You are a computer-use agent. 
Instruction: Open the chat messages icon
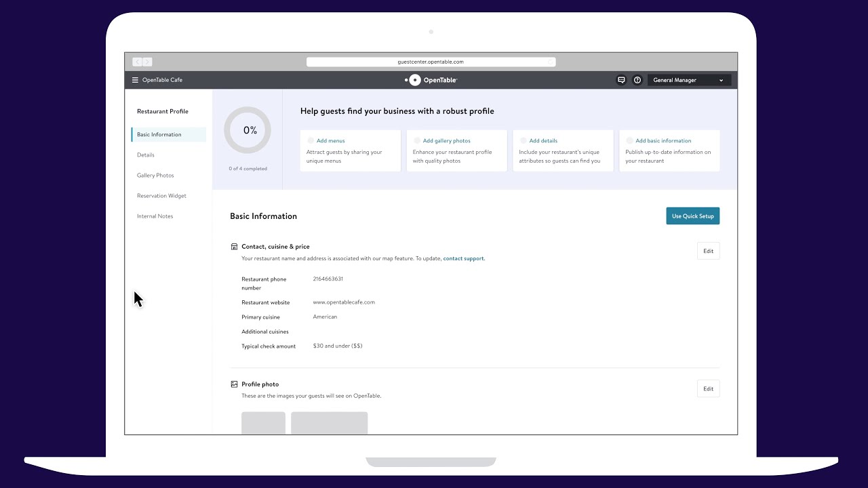[x=621, y=80]
